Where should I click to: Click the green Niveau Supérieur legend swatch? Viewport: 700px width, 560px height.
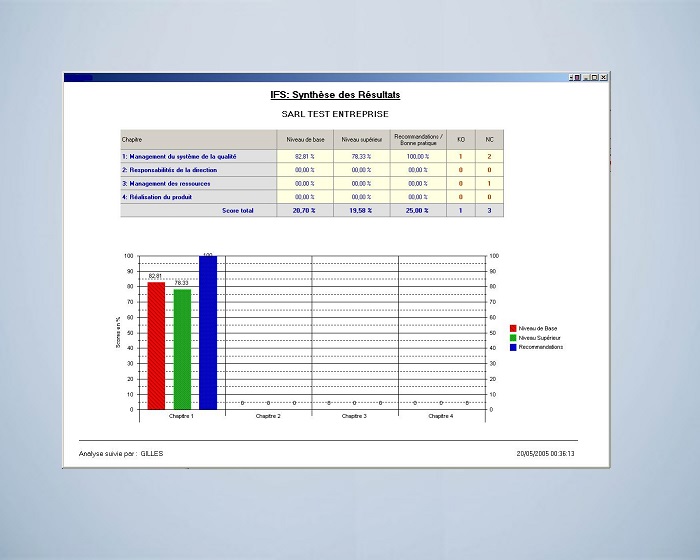513,338
